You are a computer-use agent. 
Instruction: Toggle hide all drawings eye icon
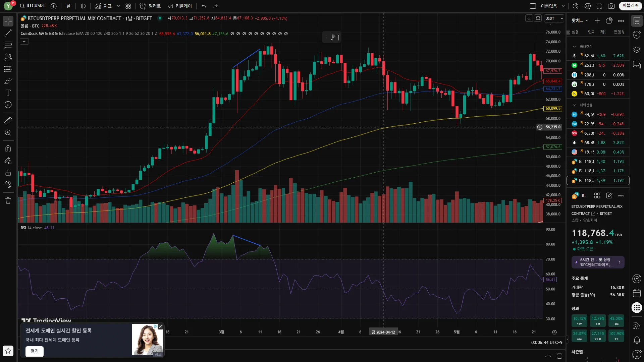8,184
